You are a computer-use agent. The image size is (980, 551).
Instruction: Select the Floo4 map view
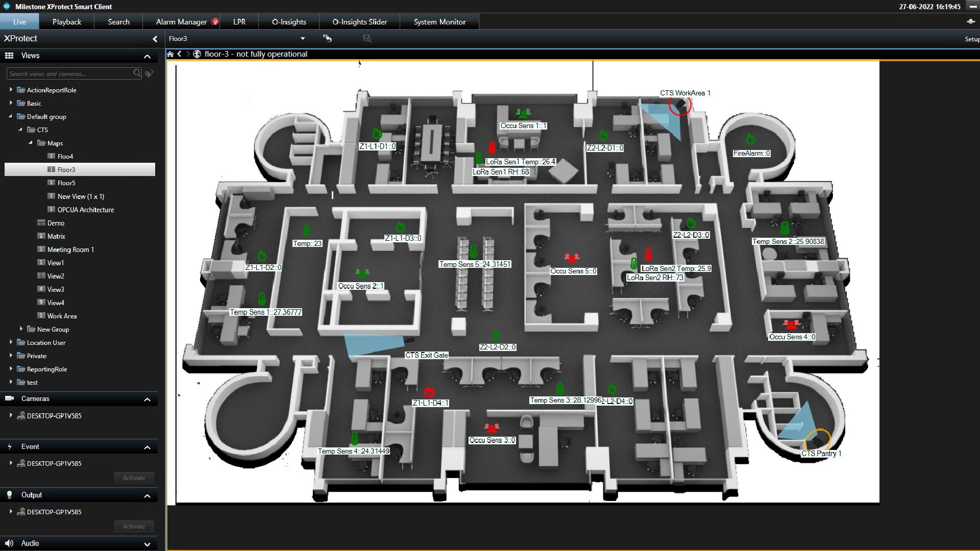pos(65,156)
